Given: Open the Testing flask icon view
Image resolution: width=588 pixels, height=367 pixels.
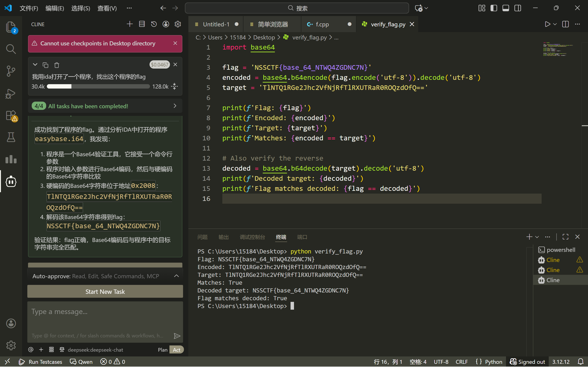Looking at the screenshot, I should [11, 137].
